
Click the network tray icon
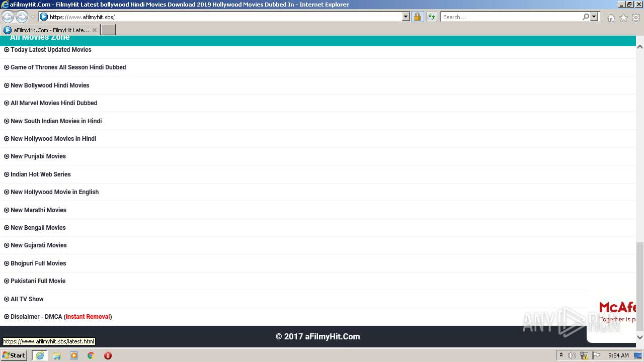coord(584,355)
